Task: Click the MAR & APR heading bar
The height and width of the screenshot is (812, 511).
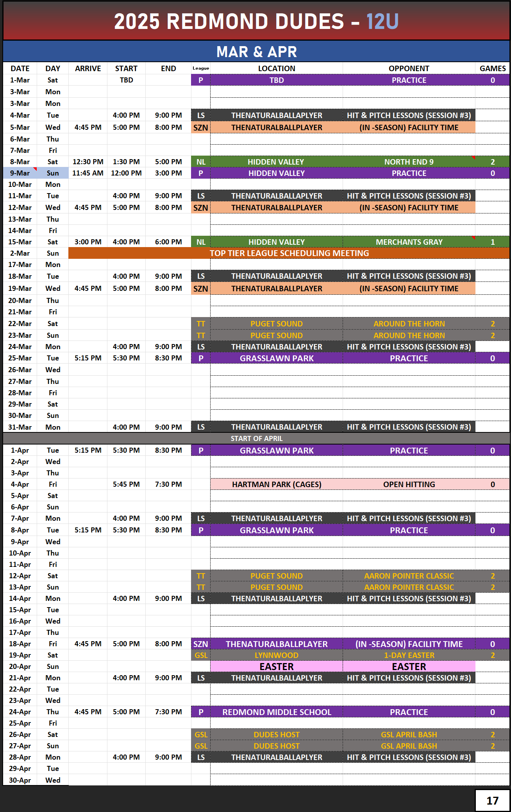Action: [x=256, y=52]
